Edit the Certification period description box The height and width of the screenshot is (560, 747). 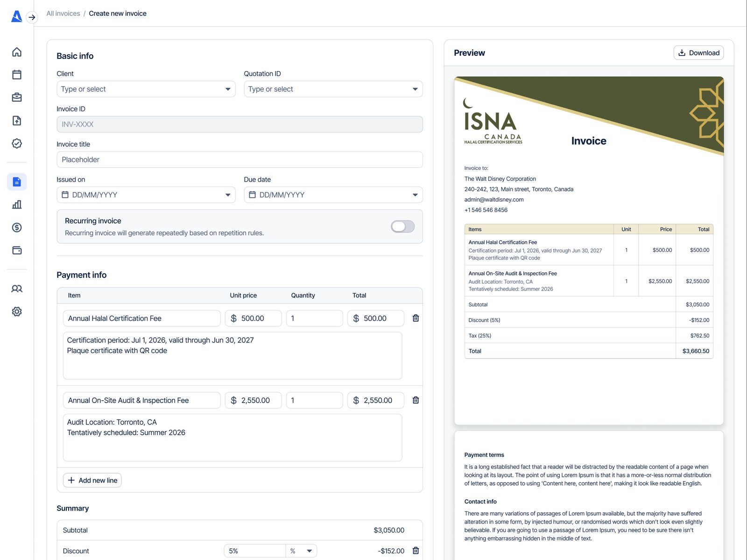[x=233, y=356]
